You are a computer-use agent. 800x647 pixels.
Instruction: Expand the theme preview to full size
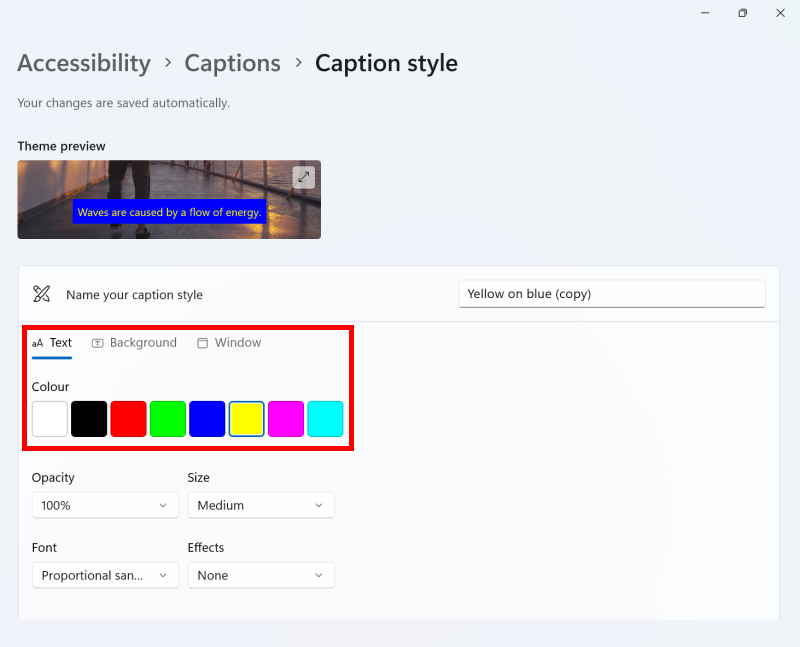[304, 177]
